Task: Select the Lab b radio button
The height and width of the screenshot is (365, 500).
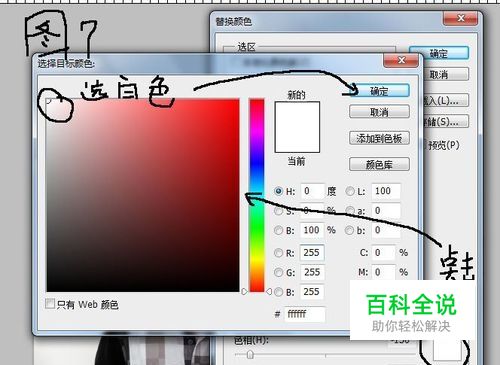Action: coord(349,230)
